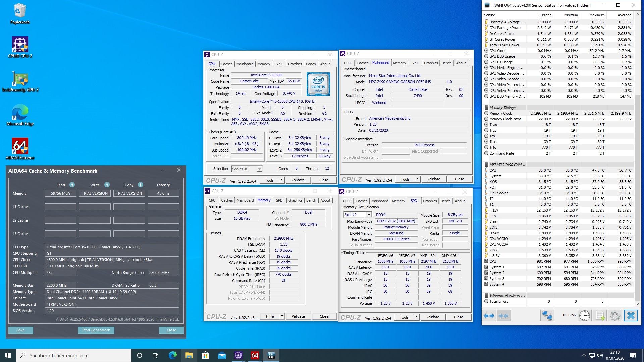This screenshot has width=644, height=362.
Task: Open the Slot #2 memory slot dropdown
Action: coord(358,215)
